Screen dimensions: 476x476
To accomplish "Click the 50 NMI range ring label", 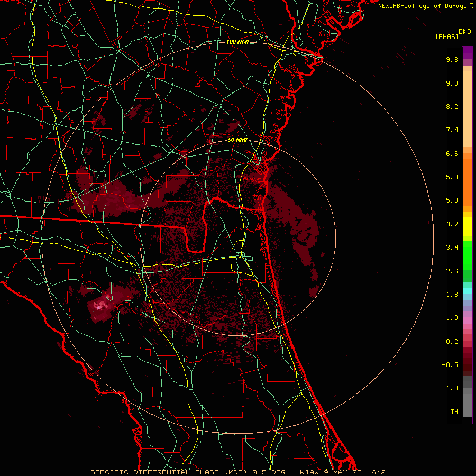I will [237, 140].
